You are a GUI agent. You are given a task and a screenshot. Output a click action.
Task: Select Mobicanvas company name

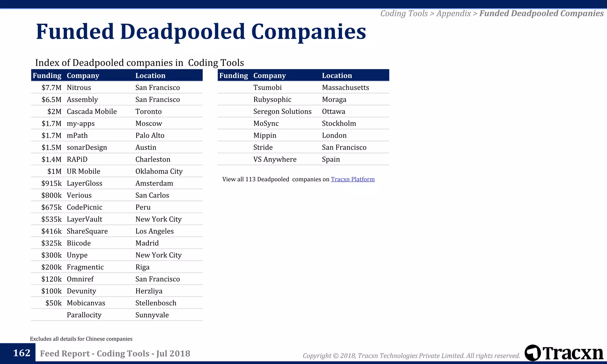(86, 303)
